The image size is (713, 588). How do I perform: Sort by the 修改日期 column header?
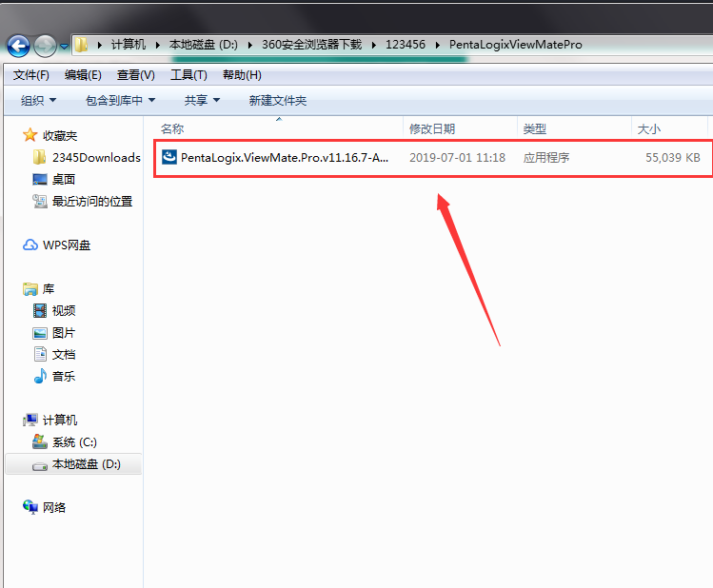click(x=432, y=129)
